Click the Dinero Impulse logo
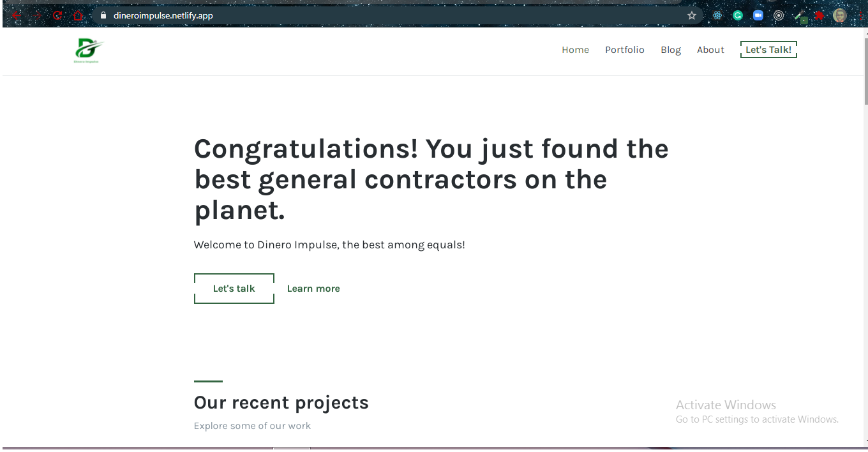 click(x=88, y=50)
